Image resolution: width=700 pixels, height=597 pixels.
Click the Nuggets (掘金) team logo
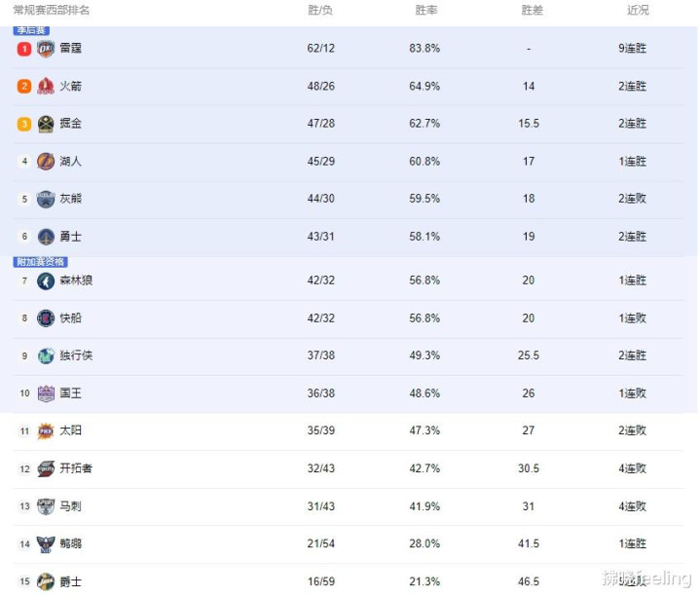coord(46,124)
